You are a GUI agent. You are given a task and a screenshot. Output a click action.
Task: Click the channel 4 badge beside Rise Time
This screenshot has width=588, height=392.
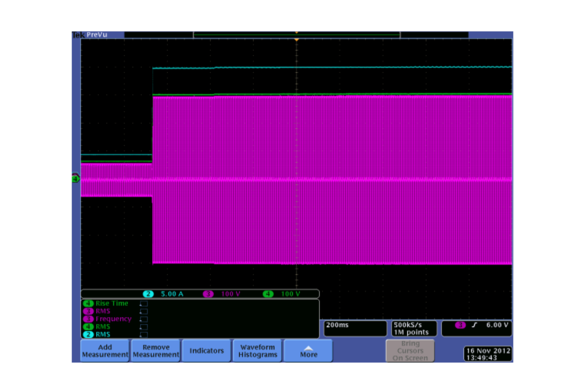(88, 303)
